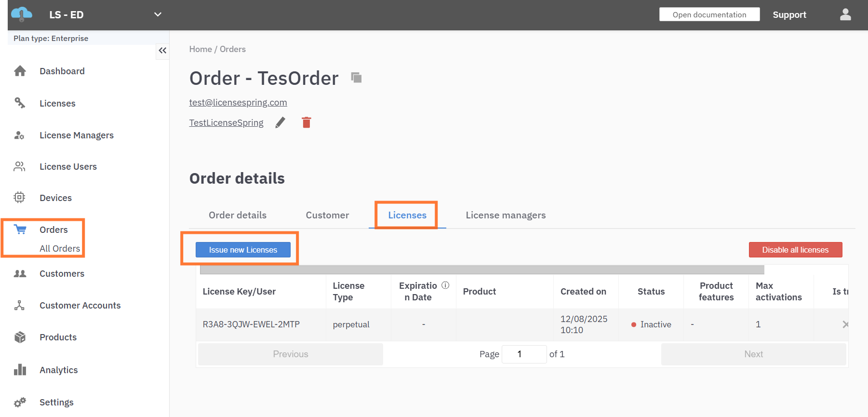Open Dashboard via the home icon

(x=20, y=71)
